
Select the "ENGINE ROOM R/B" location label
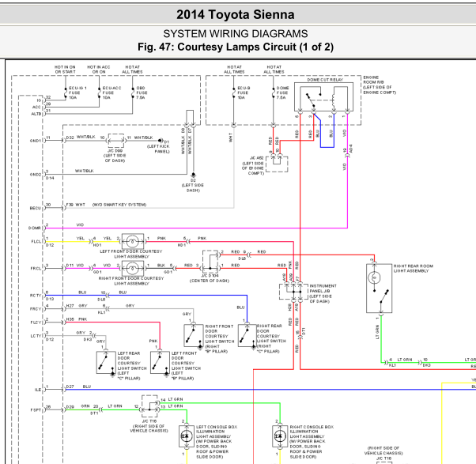click(380, 85)
